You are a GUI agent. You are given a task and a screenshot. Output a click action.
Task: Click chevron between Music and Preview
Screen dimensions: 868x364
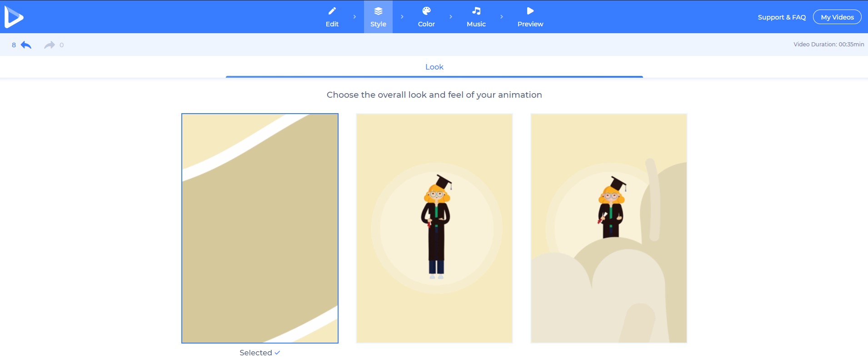pyautogui.click(x=502, y=17)
